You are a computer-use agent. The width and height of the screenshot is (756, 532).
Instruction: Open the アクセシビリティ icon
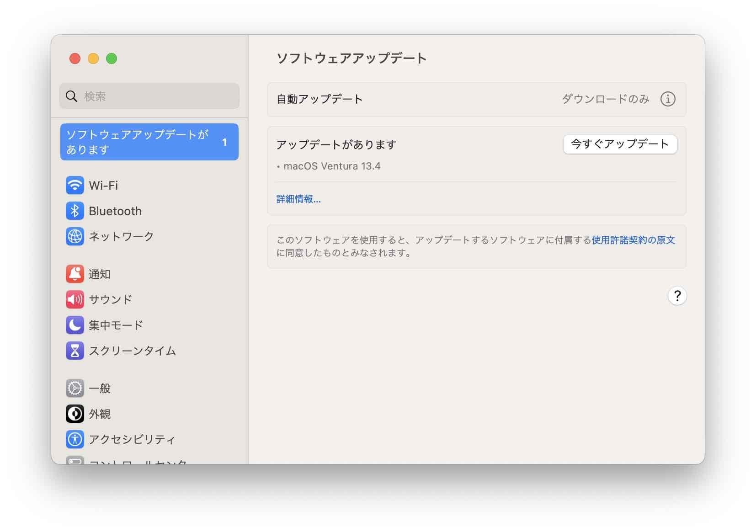point(75,440)
